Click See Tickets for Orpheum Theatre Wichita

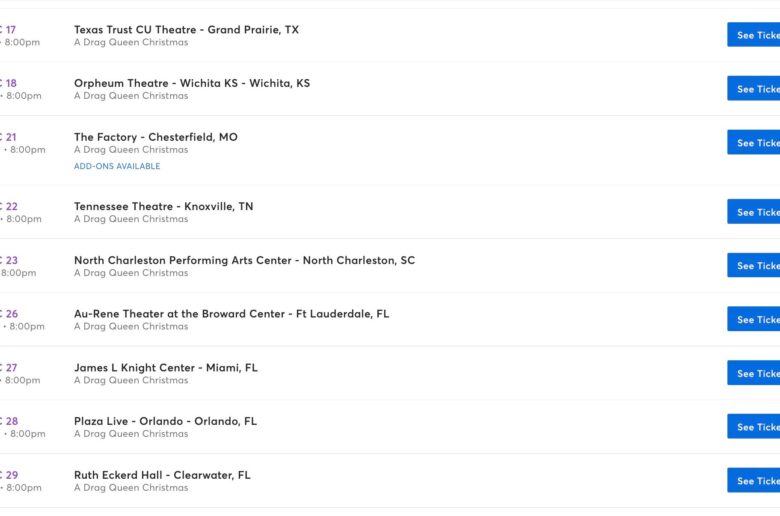[754, 89]
